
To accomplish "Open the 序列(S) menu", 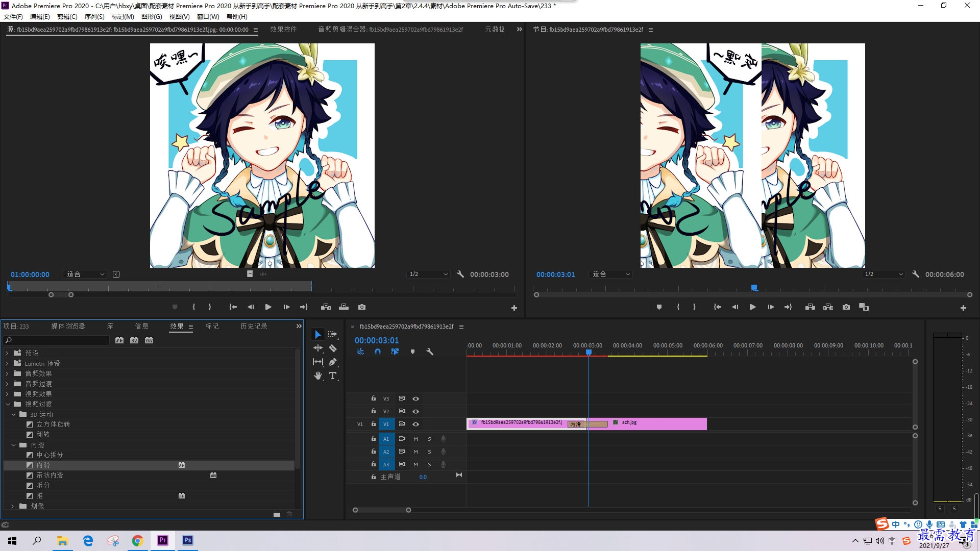I will (x=94, y=16).
